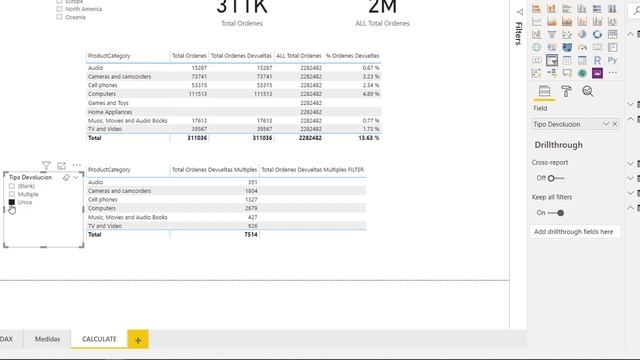640x360 pixels.
Task: Click the Games and Toys row
Action: (x=233, y=103)
